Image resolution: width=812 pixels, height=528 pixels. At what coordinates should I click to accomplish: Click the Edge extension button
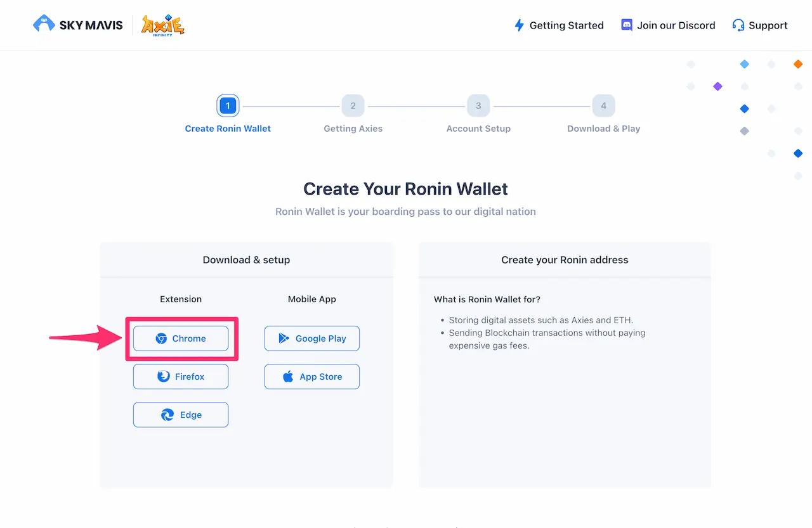coord(181,415)
